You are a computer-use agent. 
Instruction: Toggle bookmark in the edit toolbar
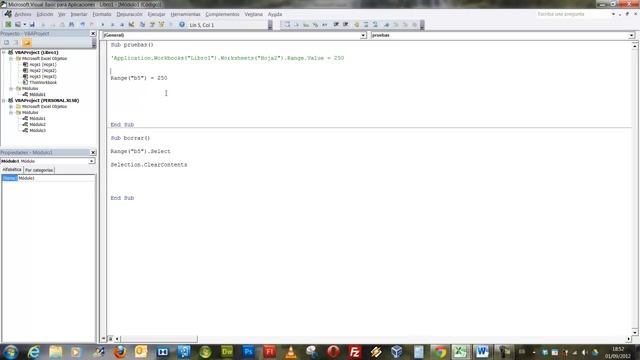[386, 24]
